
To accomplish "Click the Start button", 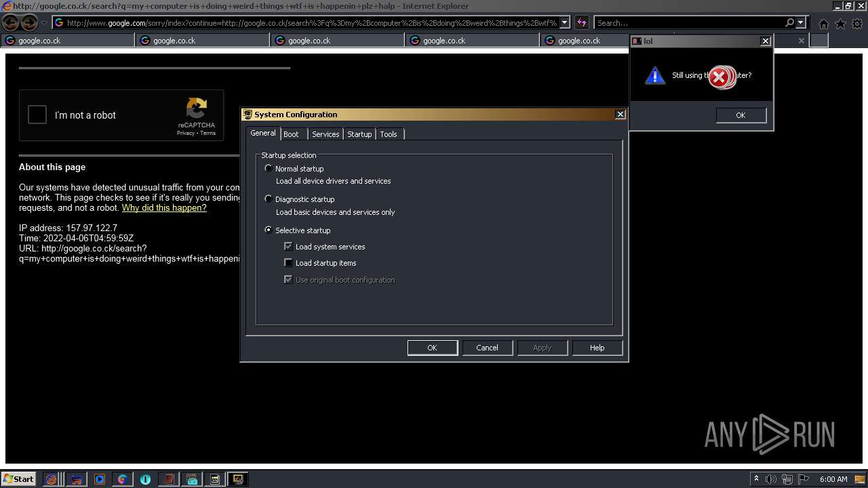I will point(19,479).
